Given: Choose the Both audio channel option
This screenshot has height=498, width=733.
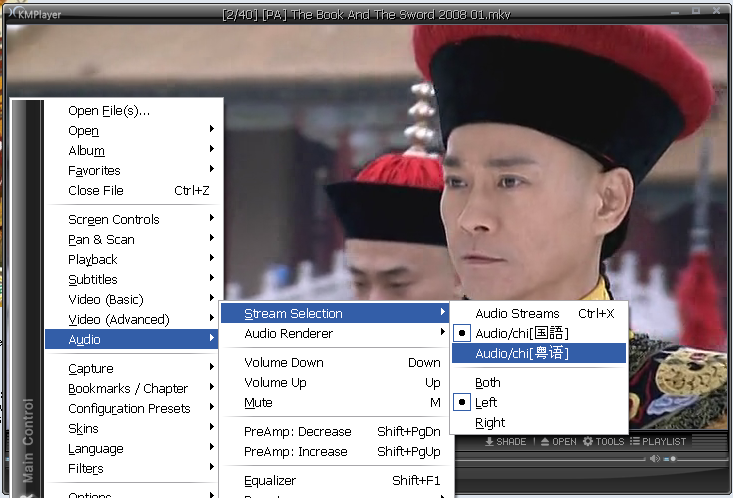Looking at the screenshot, I should point(539,383).
